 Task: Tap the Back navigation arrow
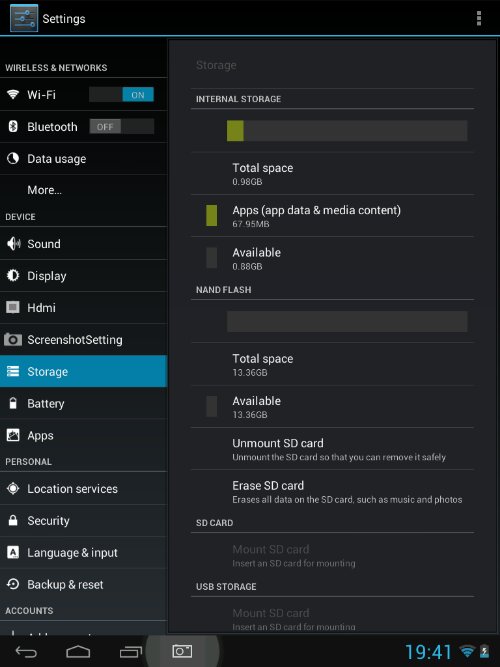point(26,652)
